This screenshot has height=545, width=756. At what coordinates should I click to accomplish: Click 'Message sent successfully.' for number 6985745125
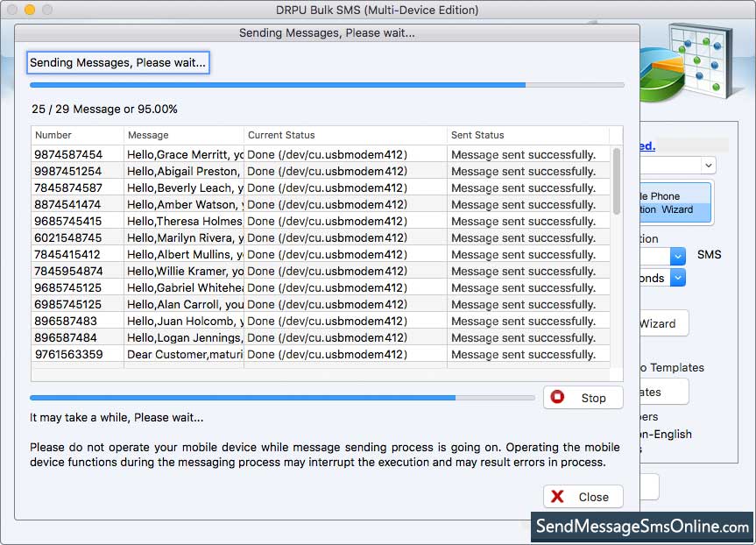point(524,304)
